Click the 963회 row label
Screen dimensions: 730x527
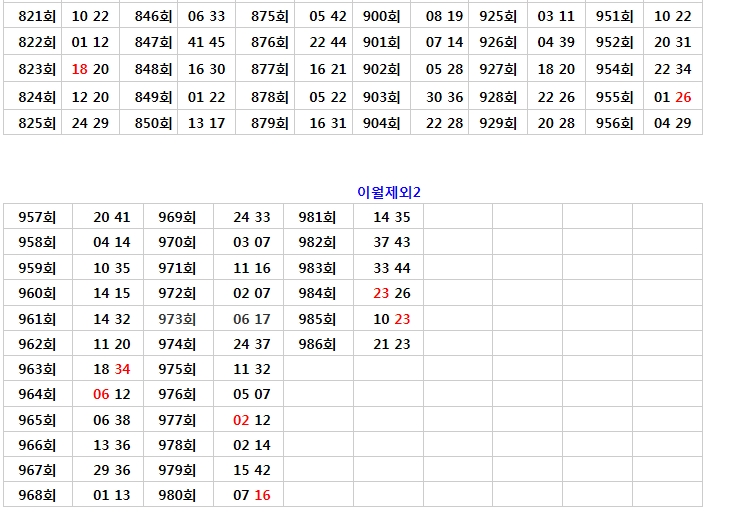click(38, 369)
